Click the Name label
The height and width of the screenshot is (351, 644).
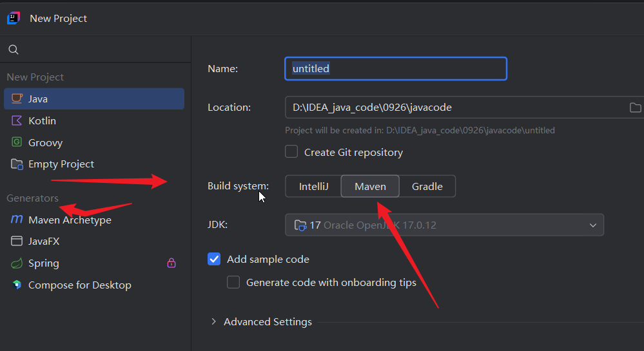pyautogui.click(x=222, y=68)
